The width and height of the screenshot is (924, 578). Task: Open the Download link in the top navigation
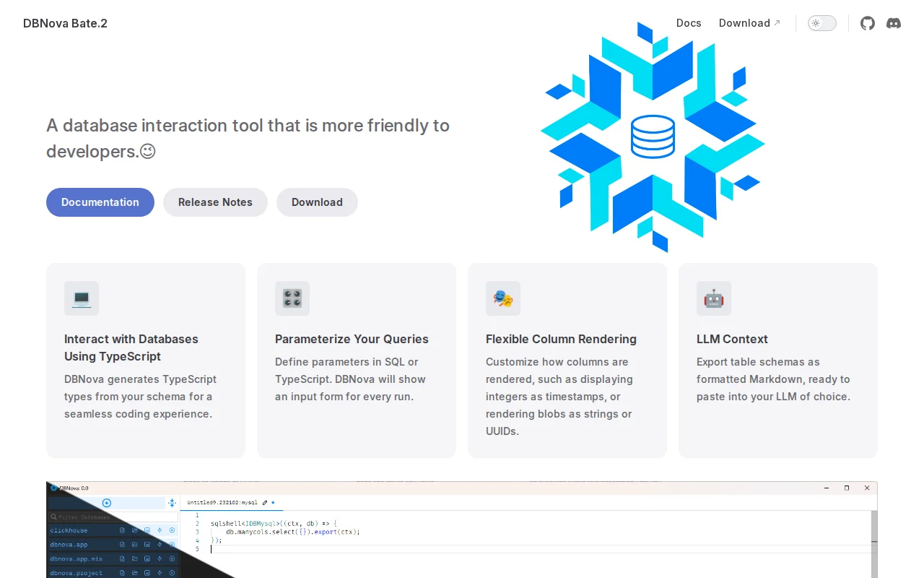pyautogui.click(x=749, y=23)
